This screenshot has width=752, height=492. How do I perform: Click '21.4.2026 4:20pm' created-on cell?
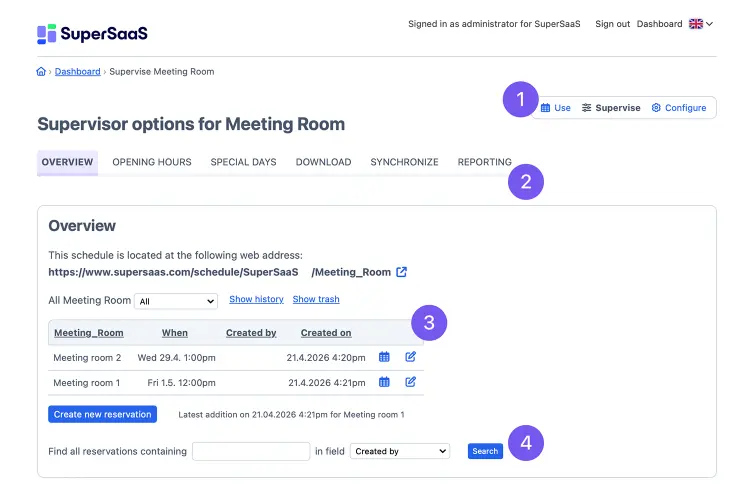click(326, 358)
